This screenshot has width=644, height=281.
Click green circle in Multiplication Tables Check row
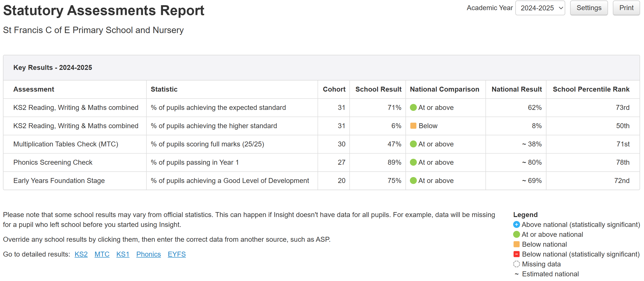point(413,144)
